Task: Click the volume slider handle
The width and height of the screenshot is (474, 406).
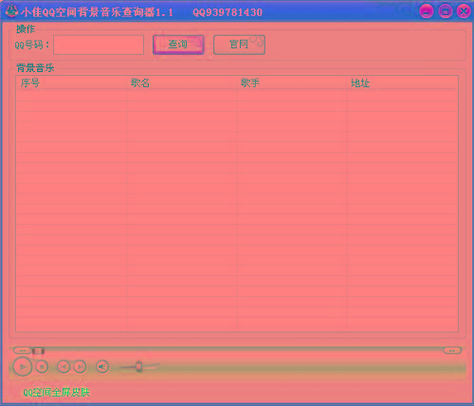Action: pos(139,367)
